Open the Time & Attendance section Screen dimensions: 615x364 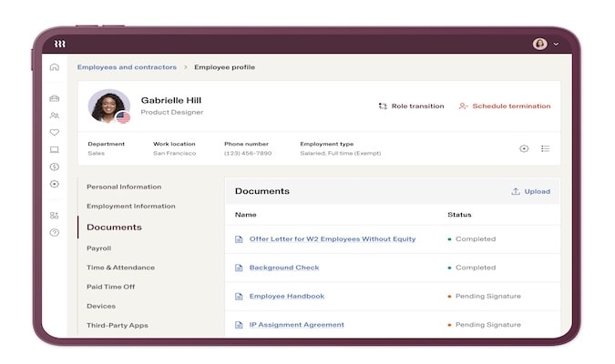[x=120, y=268]
